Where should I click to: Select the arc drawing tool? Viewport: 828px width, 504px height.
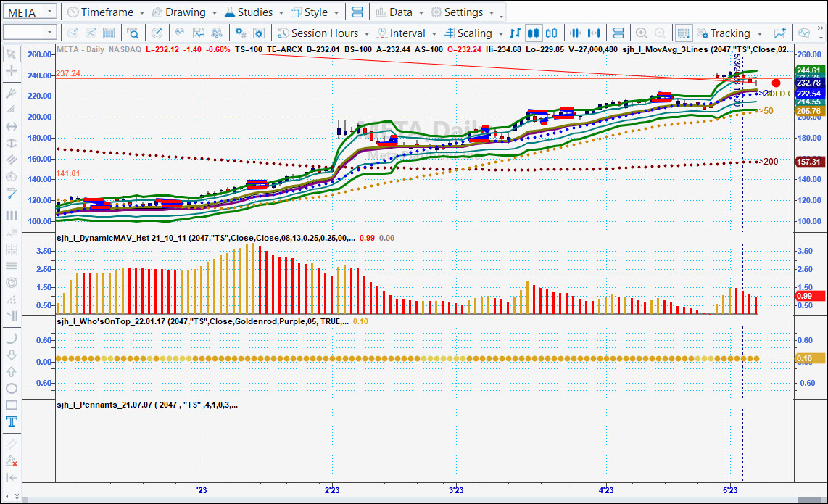[x=11, y=338]
